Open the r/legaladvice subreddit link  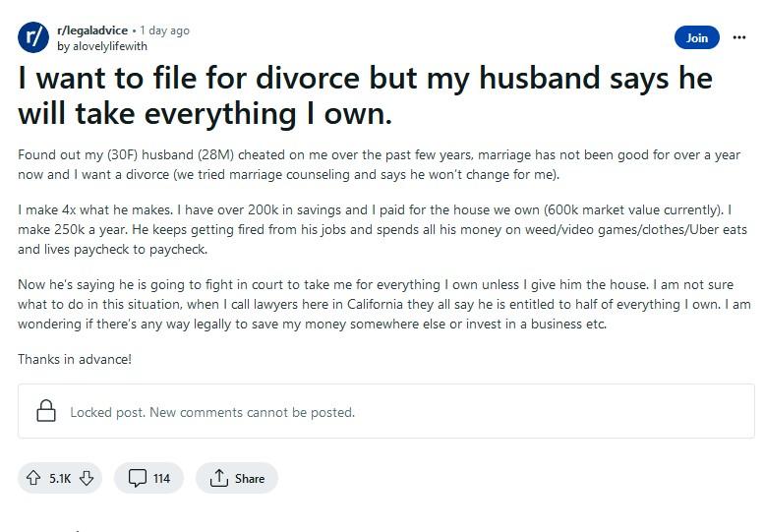(92, 30)
